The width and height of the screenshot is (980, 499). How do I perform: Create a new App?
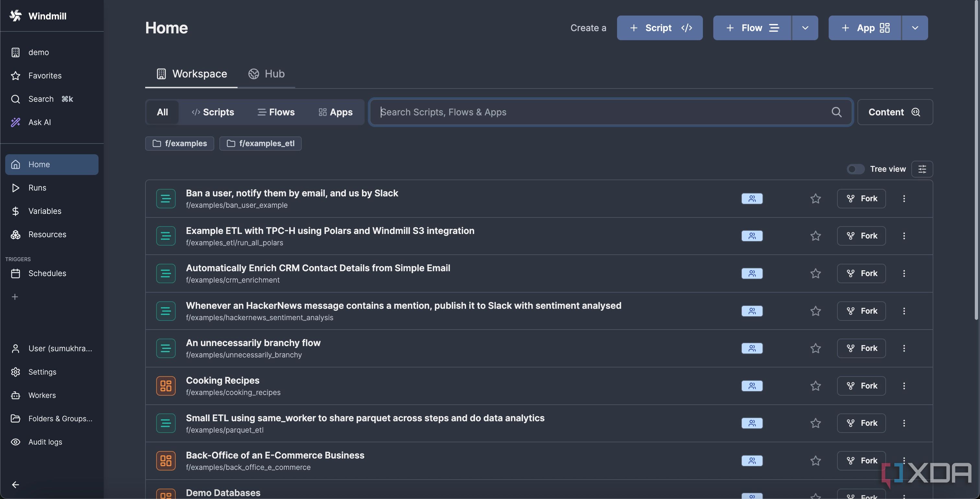(865, 28)
